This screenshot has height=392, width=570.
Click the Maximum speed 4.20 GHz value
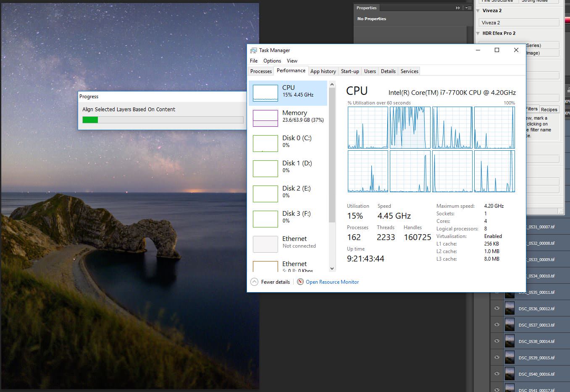(494, 206)
